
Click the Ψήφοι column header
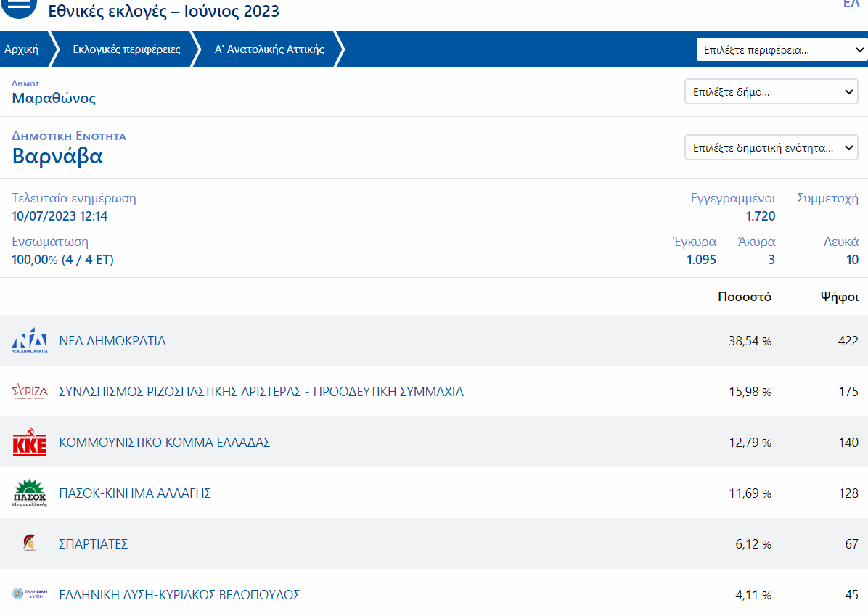pos(840,297)
